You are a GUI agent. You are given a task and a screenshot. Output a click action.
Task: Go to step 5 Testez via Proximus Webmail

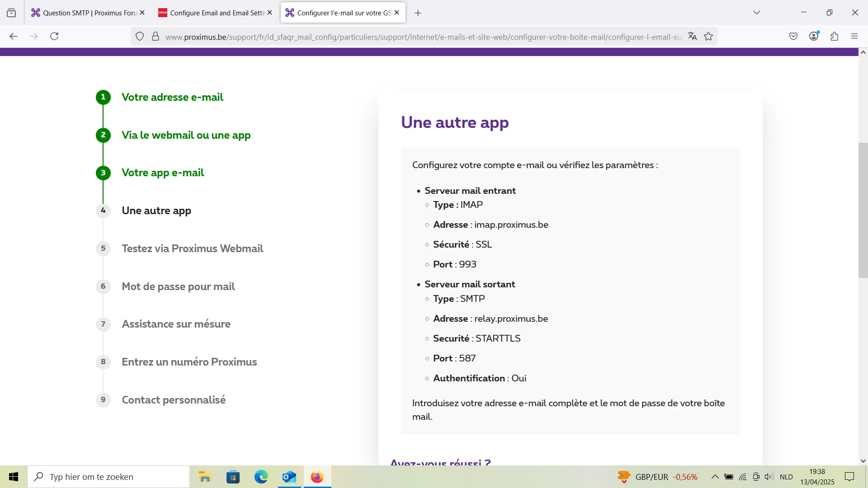192,249
